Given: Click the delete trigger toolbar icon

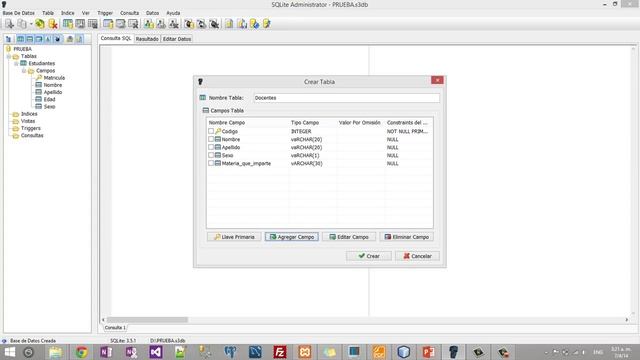Looking at the screenshot, I should point(214,24).
